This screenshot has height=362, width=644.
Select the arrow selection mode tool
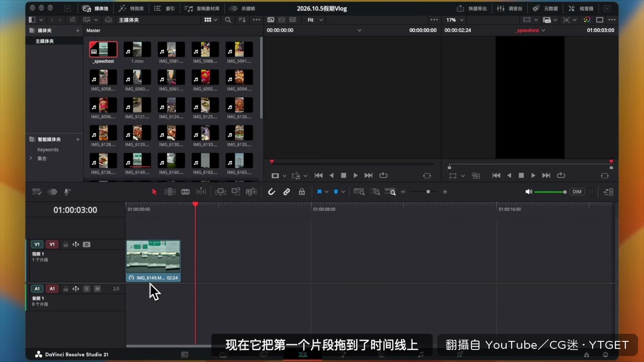point(154,192)
